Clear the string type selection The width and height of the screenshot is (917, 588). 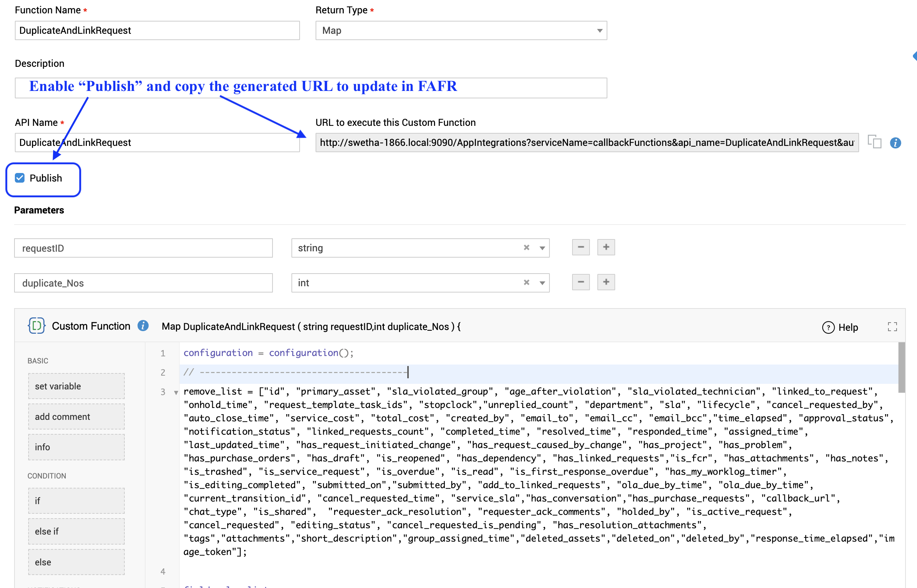526,248
